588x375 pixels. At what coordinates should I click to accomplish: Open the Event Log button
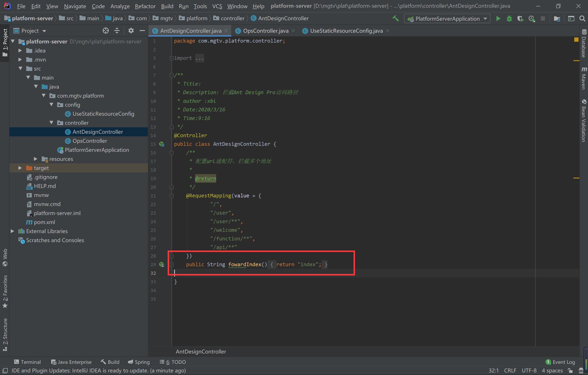tap(560, 362)
